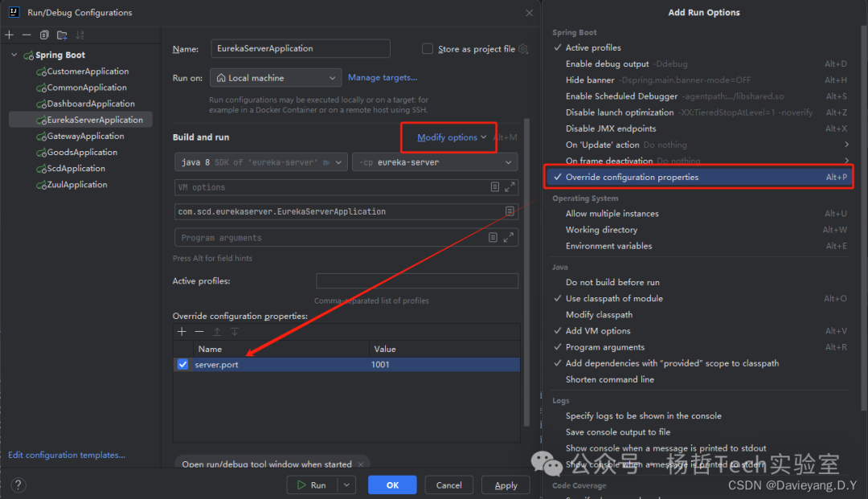Open Program arguments macros list icon
Screen dimensions: 868x499
point(493,237)
